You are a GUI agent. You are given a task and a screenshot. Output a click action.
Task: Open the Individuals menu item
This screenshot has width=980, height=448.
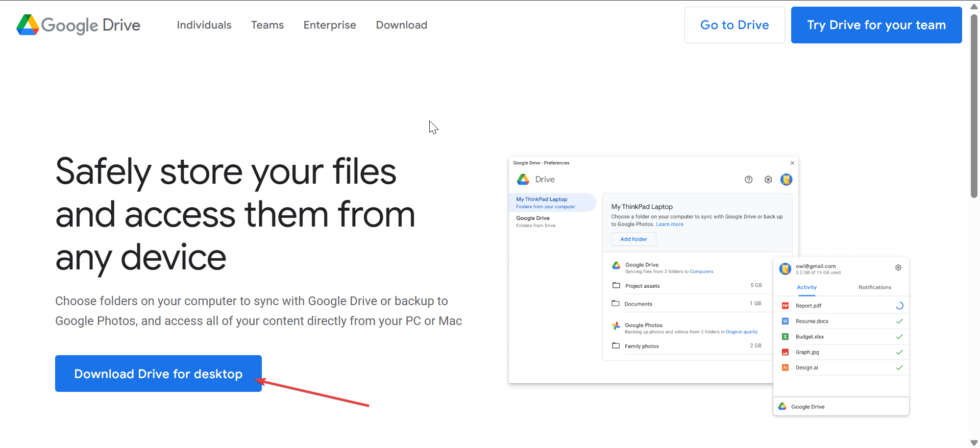(204, 25)
